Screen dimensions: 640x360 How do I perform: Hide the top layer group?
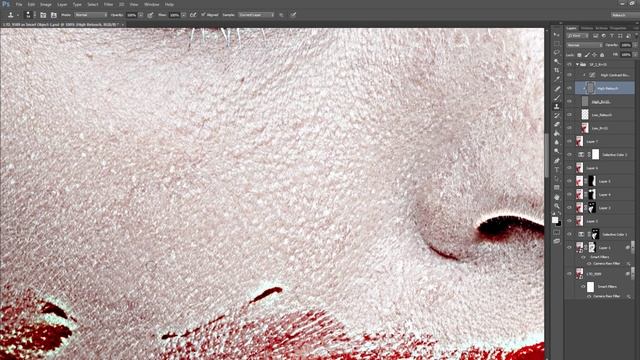(569, 64)
